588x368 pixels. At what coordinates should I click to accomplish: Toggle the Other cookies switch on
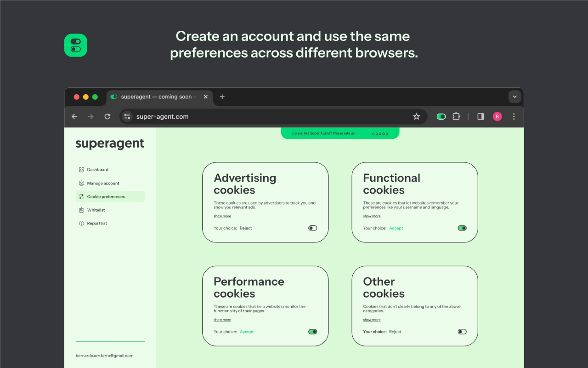tap(462, 331)
